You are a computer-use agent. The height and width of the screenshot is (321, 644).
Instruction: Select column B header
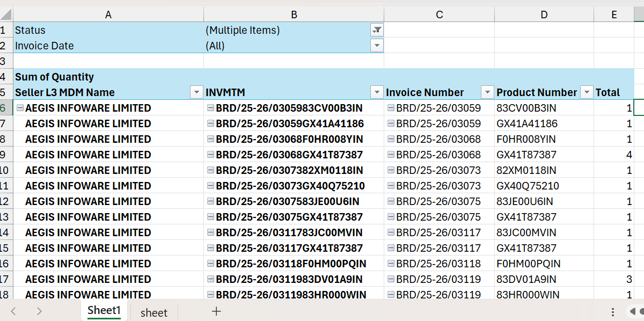click(x=294, y=14)
